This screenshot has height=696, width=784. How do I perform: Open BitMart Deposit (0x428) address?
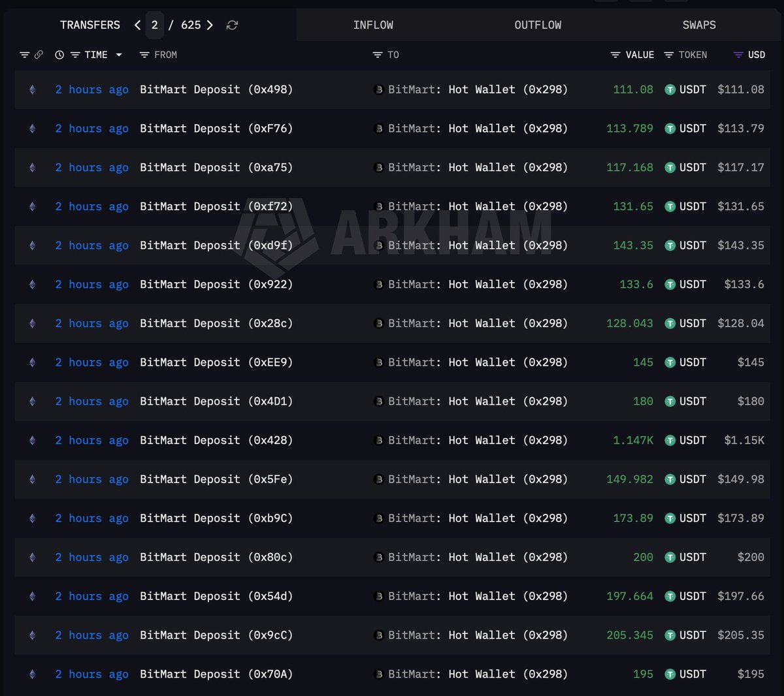(216, 441)
